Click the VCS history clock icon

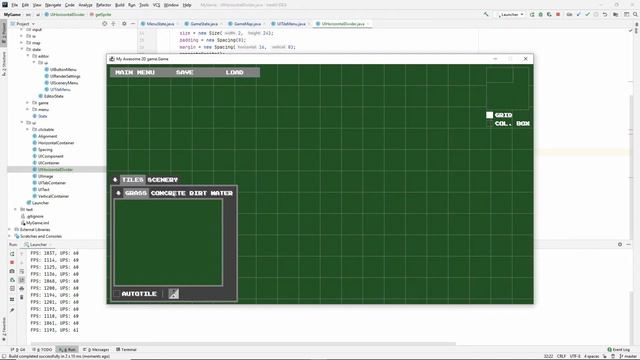click(596, 14)
